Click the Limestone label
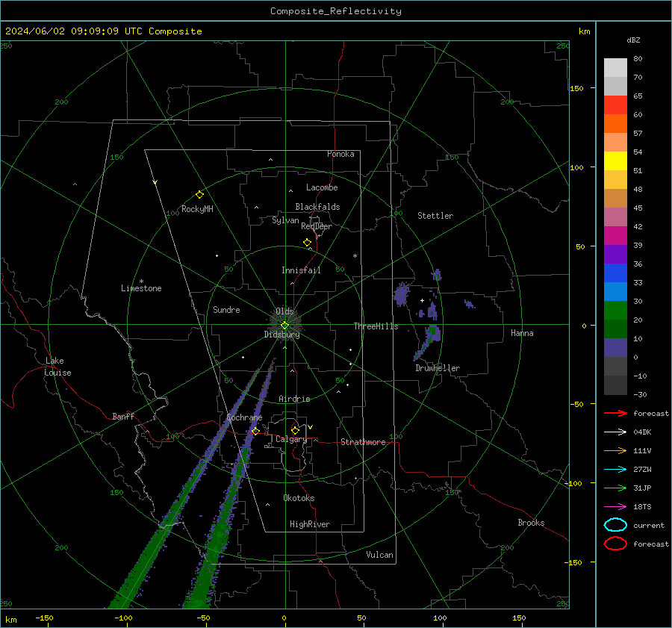 141,288
